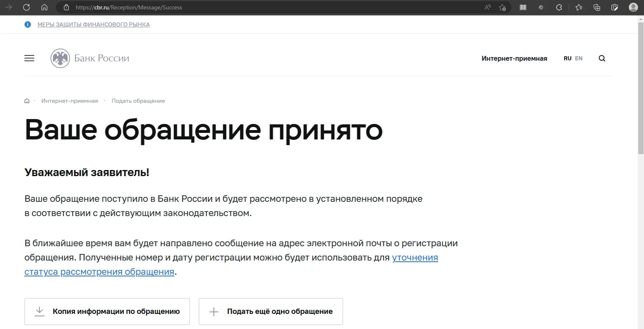
Task: Click the blue info icon beside Меры защиты
Action: (x=28, y=24)
